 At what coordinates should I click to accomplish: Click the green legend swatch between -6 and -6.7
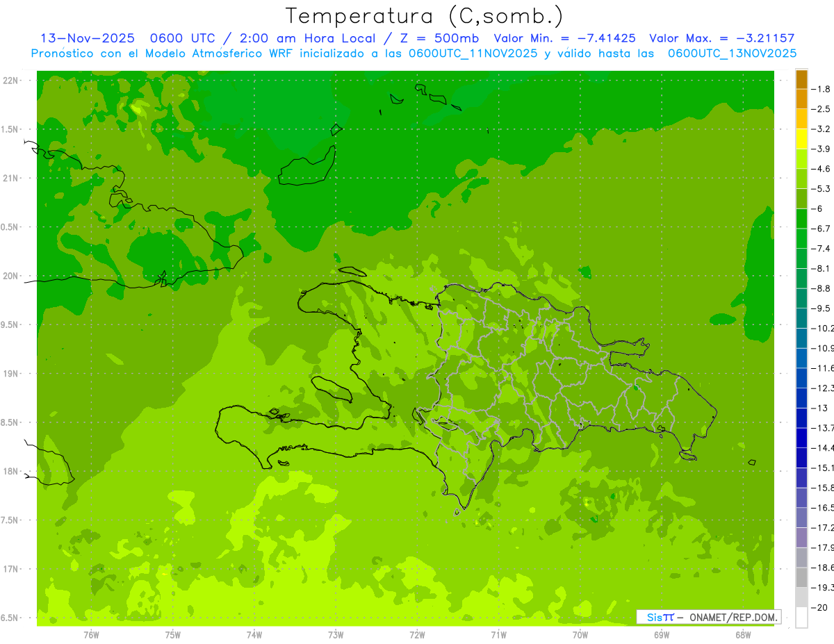[801, 219]
